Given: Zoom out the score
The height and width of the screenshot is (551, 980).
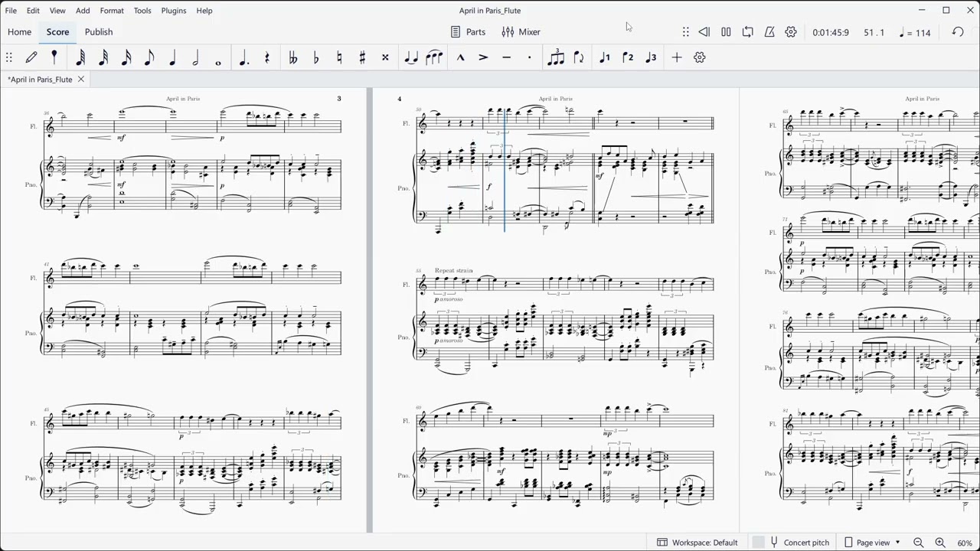Looking at the screenshot, I should point(918,543).
